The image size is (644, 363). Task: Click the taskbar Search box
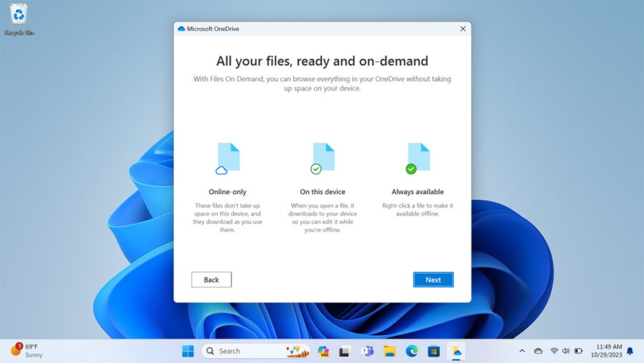tap(255, 351)
